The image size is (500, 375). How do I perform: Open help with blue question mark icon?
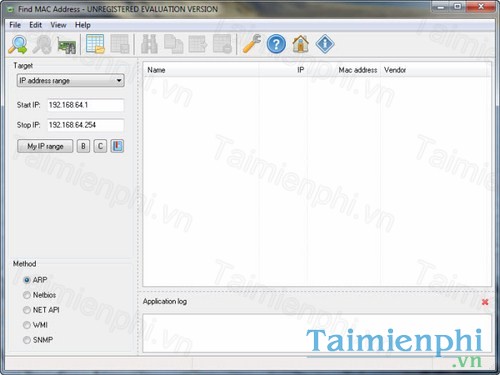point(276,44)
